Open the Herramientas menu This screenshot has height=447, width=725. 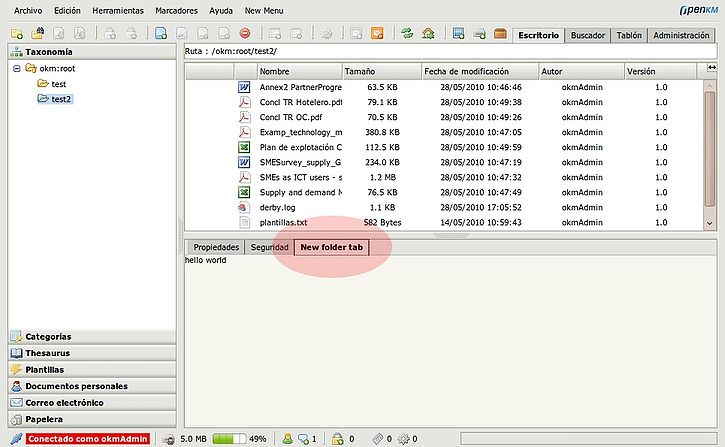point(118,11)
